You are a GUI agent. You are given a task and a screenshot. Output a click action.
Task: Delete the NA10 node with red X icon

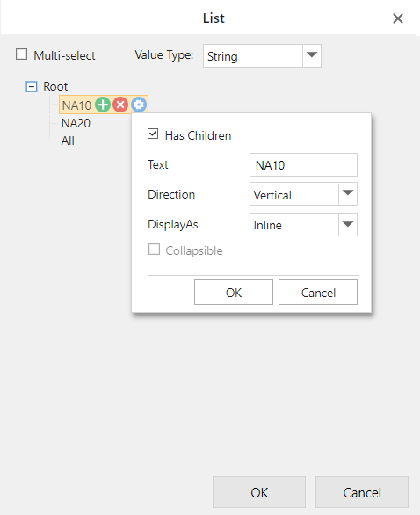120,105
